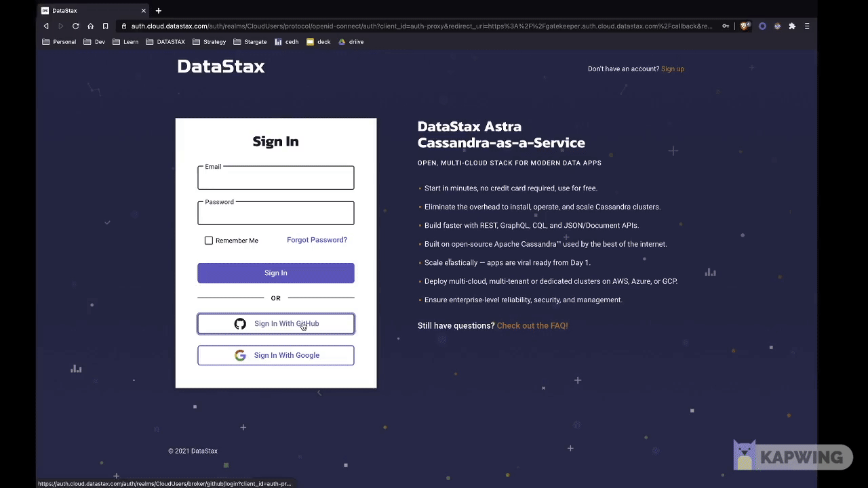The image size is (868, 488).
Task: Open the Brave shields lion icon
Action: click(745, 26)
